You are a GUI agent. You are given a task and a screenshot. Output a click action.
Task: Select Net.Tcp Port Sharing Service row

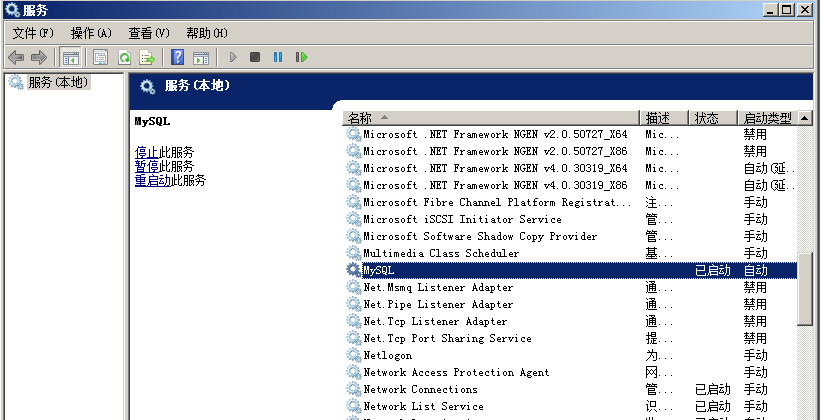571,338
